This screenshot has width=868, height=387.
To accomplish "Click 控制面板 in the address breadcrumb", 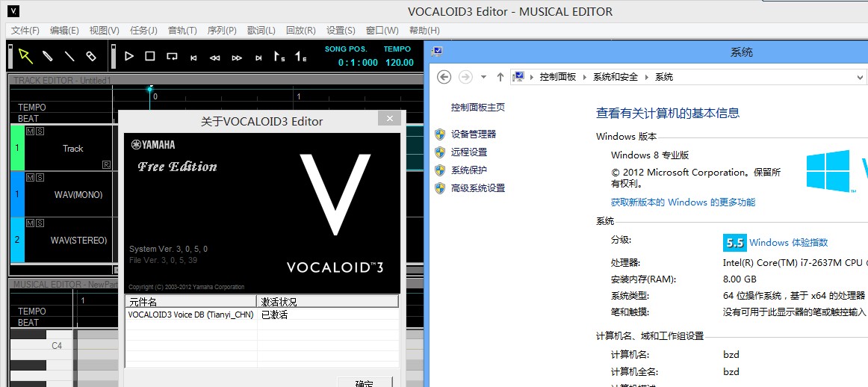I will tap(558, 77).
